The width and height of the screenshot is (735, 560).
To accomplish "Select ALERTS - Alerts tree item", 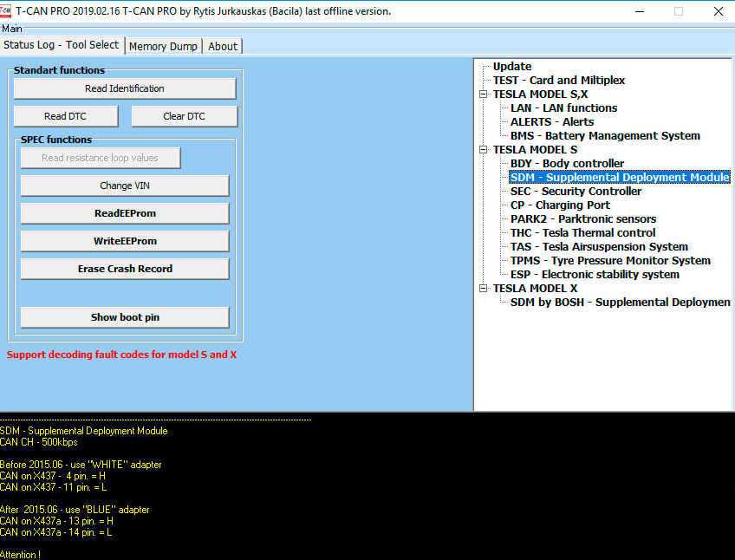I will click(552, 122).
